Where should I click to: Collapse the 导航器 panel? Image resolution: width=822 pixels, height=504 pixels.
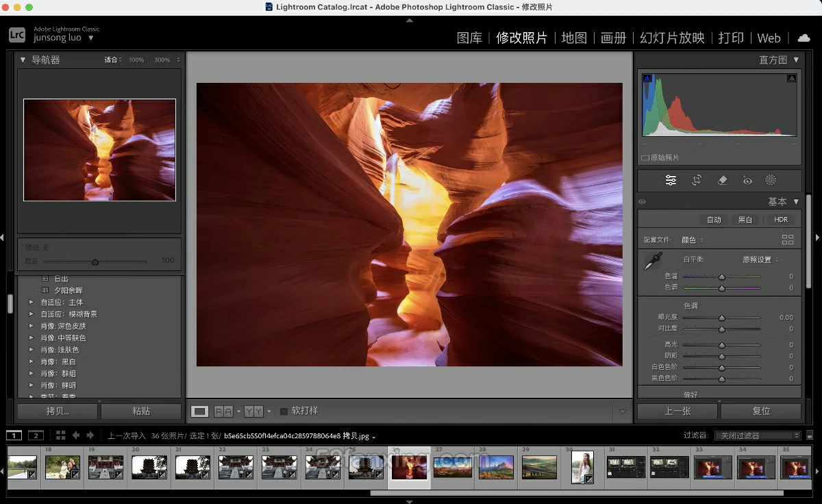[23, 60]
